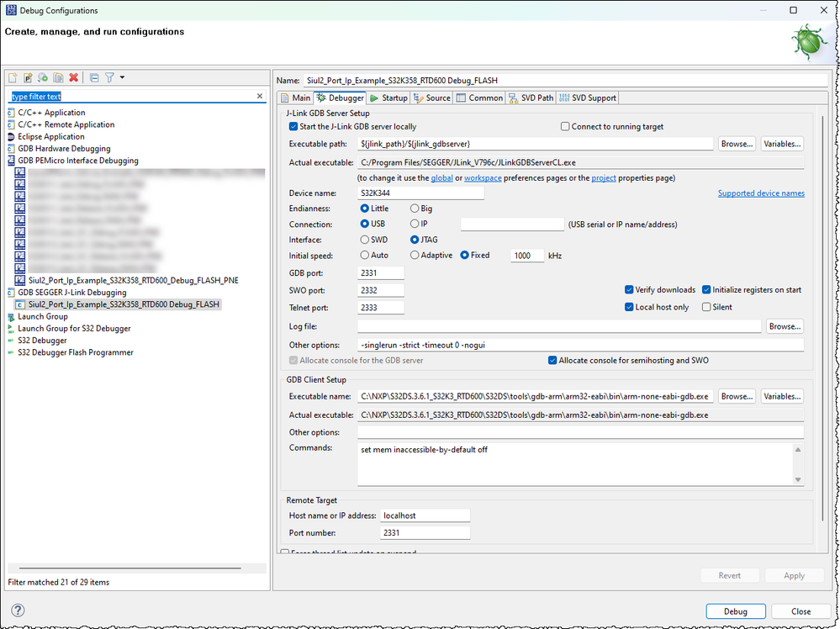Click the fixed speed kHz field
840x629 pixels.
pyautogui.click(x=527, y=256)
